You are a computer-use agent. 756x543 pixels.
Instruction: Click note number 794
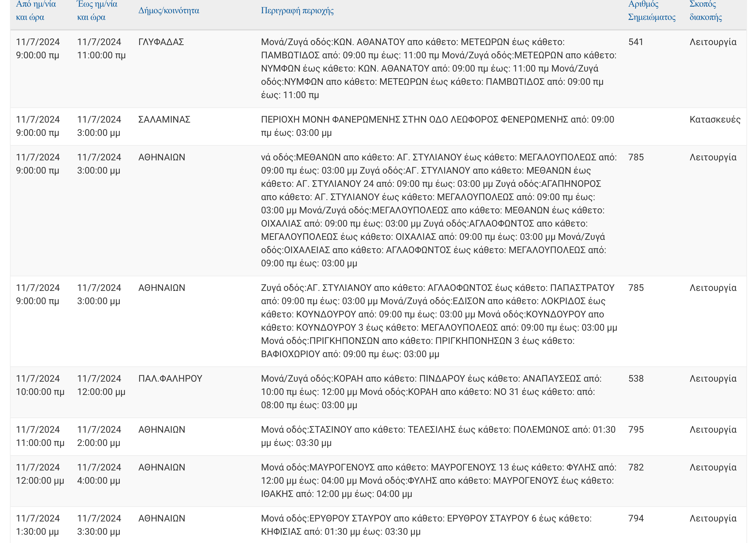tap(636, 518)
